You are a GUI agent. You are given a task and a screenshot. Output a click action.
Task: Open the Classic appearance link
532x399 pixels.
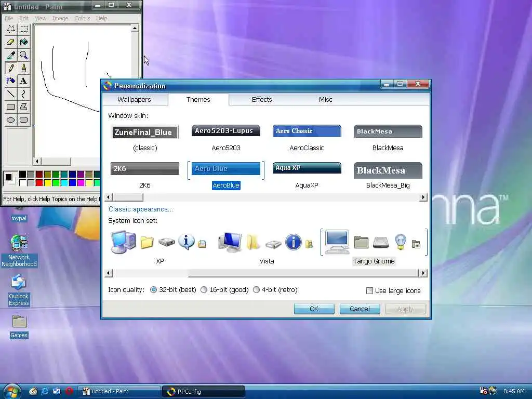pyautogui.click(x=141, y=209)
